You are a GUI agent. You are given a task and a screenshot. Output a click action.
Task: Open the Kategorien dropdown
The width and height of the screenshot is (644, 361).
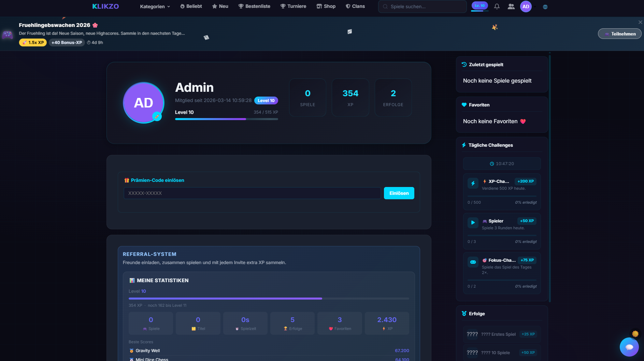[x=155, y=6]
